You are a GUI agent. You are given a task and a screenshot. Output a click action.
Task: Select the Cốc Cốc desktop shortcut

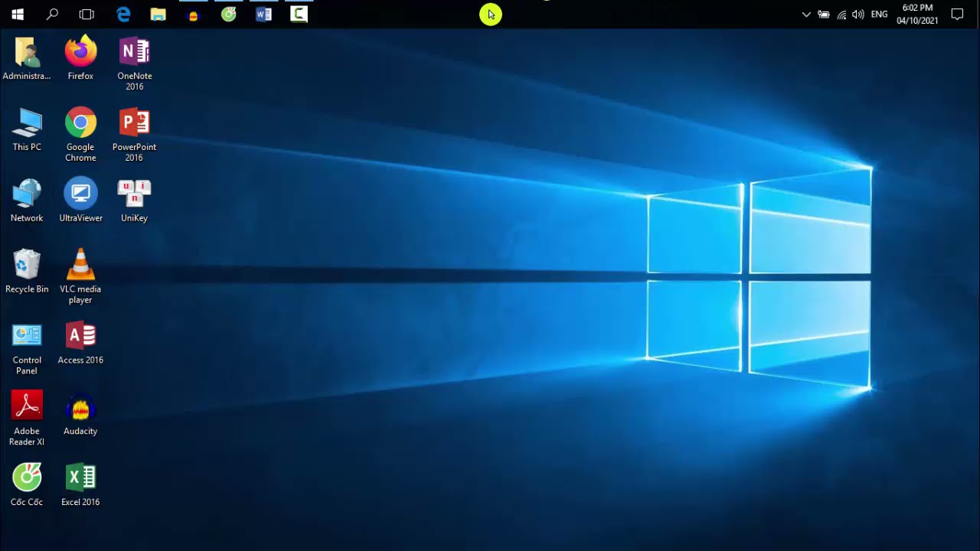[x=27, y=486]
